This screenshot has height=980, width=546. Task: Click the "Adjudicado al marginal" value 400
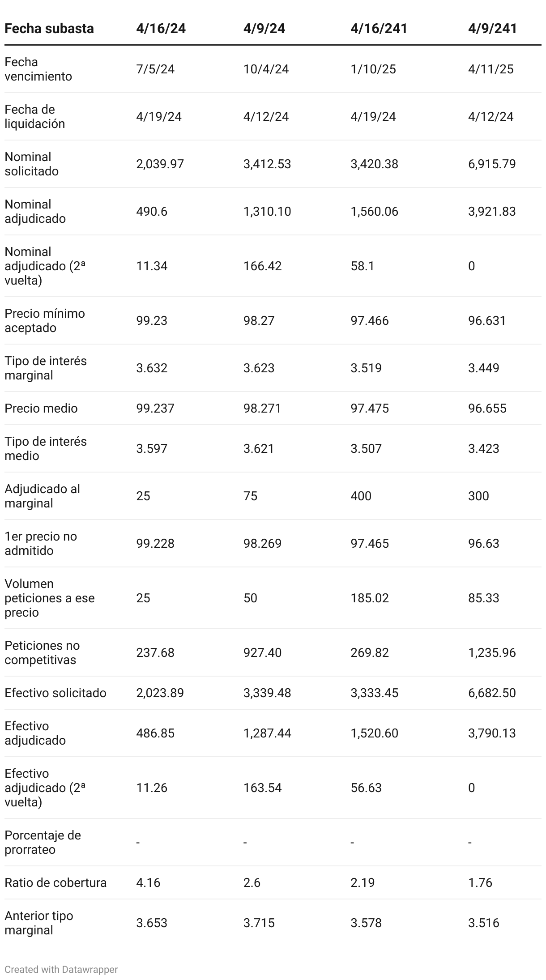coord(361,496)
